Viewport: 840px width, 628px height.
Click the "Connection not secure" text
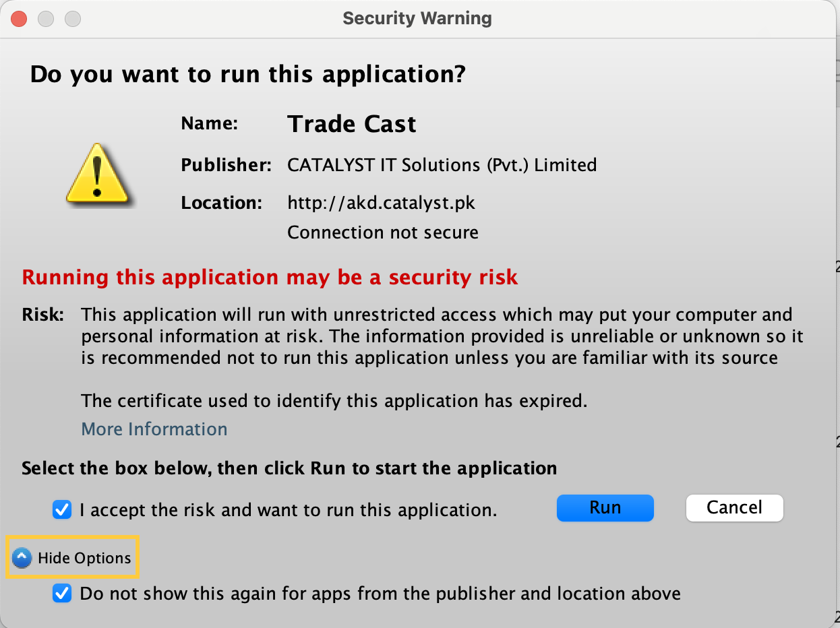[382, 232]
